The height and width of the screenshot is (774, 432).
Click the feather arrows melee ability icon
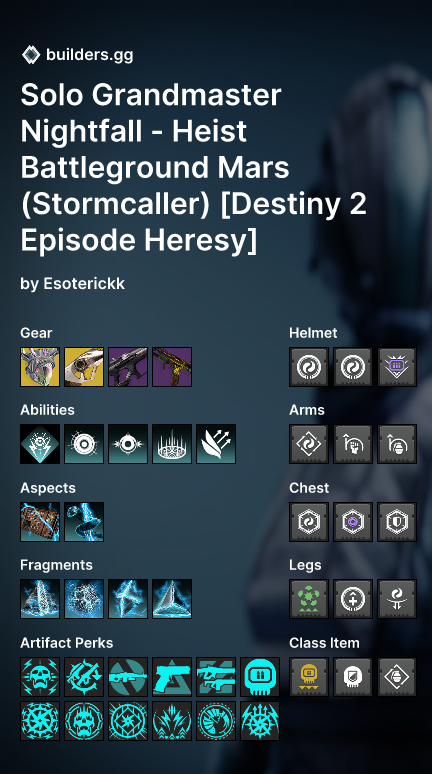(x=216, y=444)
